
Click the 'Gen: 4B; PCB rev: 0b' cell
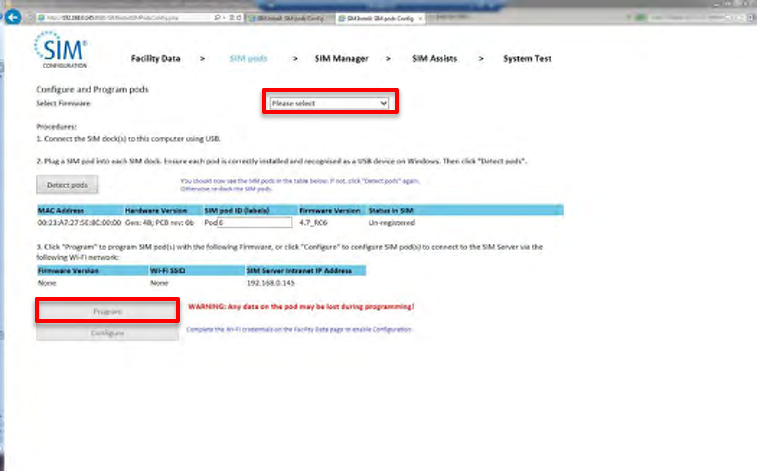coord(159,222)
